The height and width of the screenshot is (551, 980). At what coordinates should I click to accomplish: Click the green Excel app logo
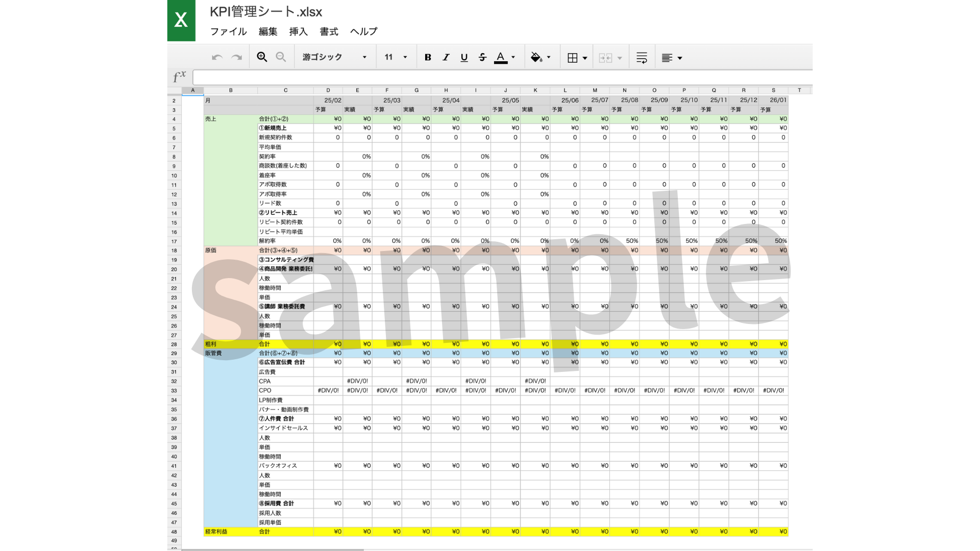pos(181,20)
